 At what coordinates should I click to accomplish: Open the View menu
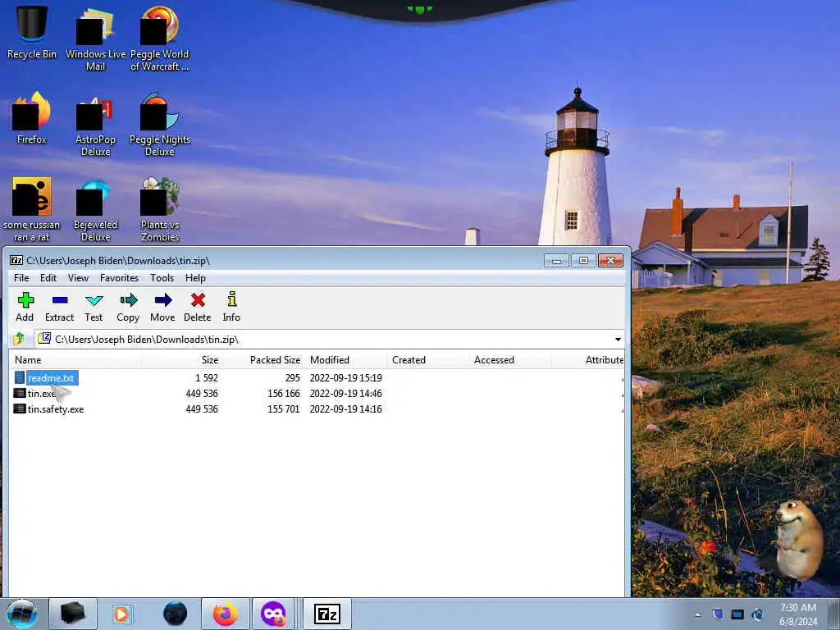pos(78,277)
